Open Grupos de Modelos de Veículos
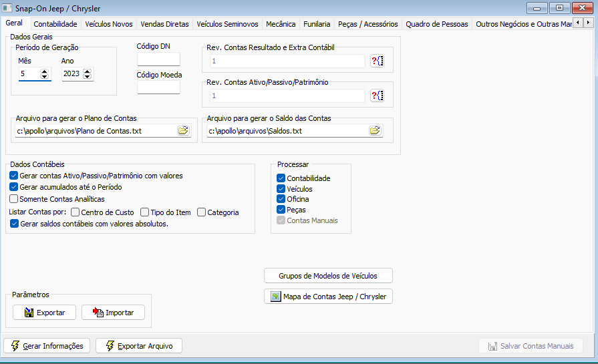The width and height of the screenshot is (598, 364). click(x=328, y=276)
